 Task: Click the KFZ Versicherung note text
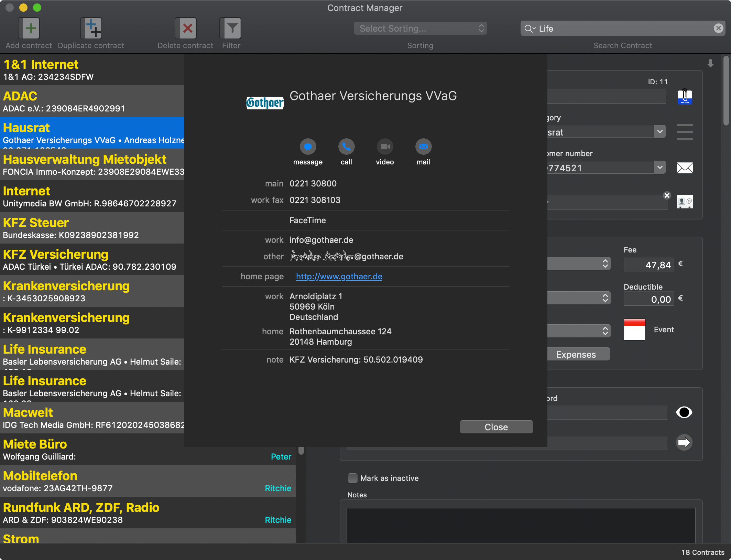356,360
